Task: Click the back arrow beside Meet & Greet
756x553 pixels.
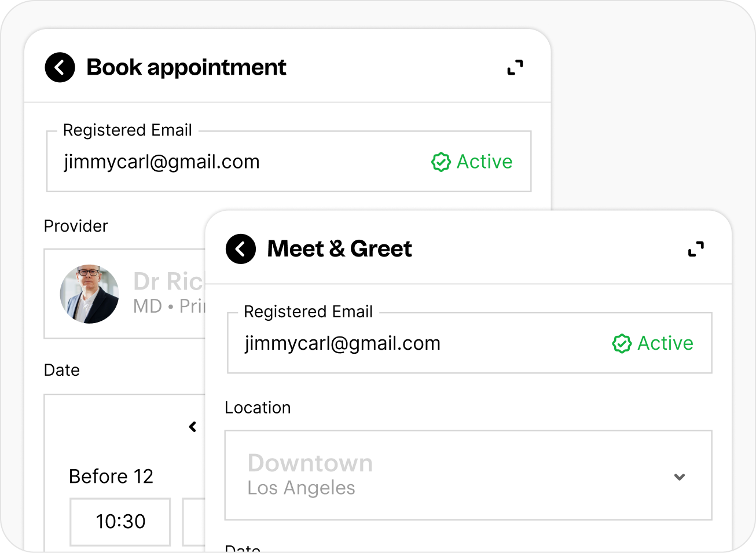Action: (x=241, y=249)
